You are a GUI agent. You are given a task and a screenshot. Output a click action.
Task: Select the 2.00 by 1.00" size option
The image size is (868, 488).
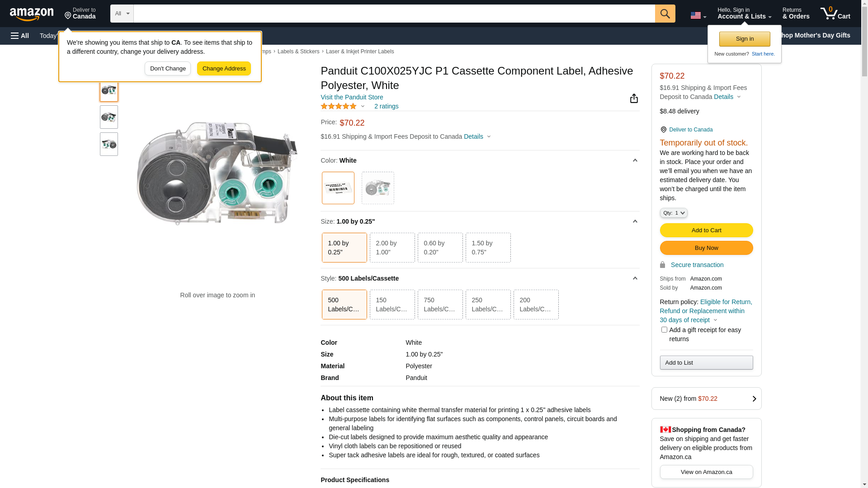pos(392,248)
